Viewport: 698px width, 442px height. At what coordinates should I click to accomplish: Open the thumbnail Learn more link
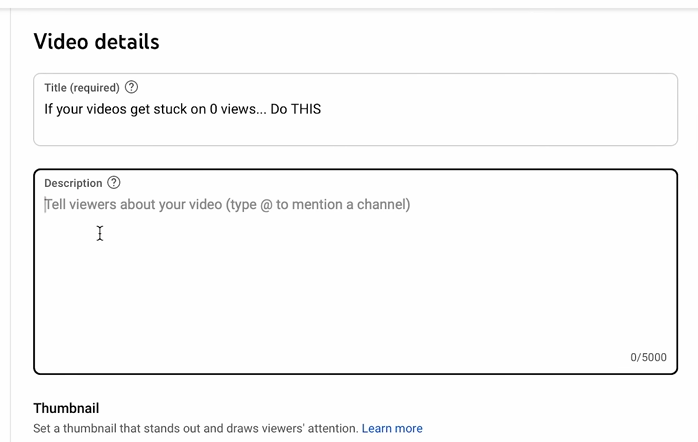[392, 428]
